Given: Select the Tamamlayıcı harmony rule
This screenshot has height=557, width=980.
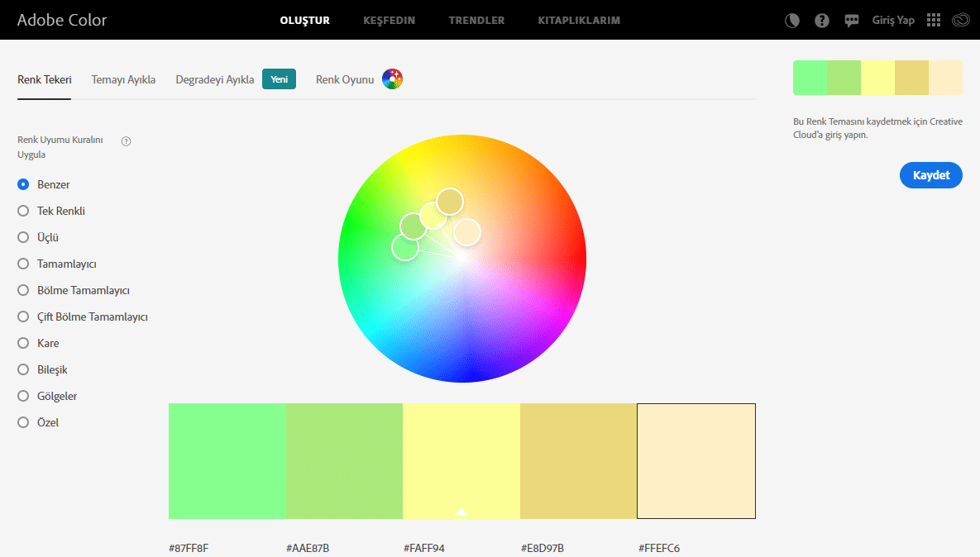Looking at the screenshot, I should pos(24,264).
